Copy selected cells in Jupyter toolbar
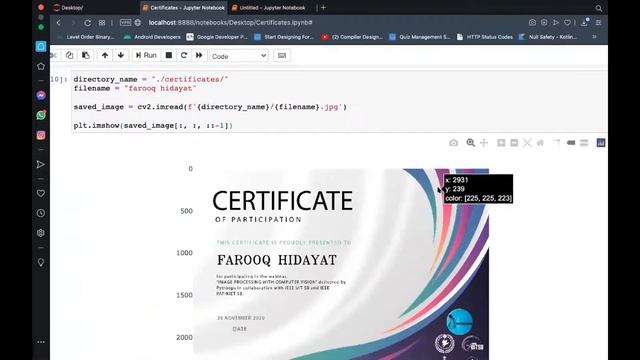The height and width of the screenshot is (360, 640). pyautogui.click(x=69, y=56)
